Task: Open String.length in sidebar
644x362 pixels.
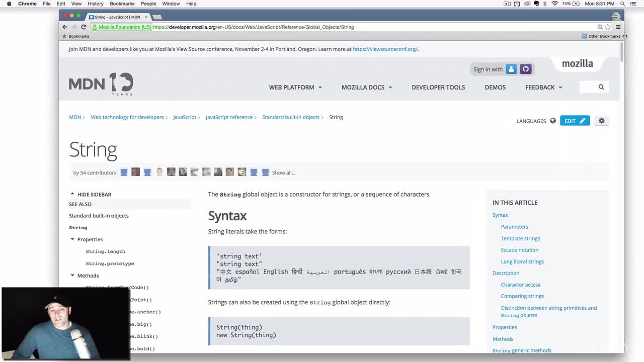Action: click(x=105, y=251)
